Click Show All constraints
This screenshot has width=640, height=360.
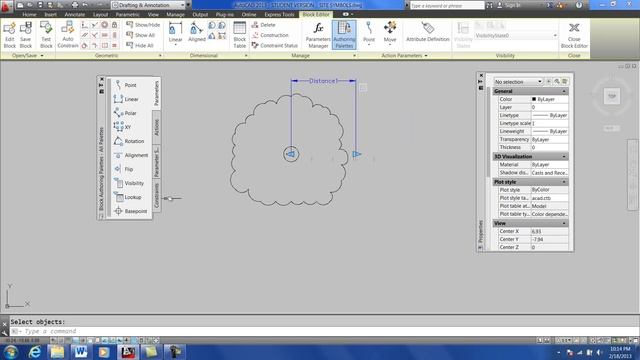[140, 35]
